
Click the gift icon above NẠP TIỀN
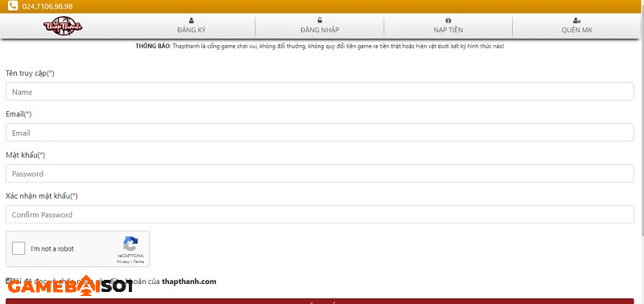pyautogui.click(x=448, y=20)
